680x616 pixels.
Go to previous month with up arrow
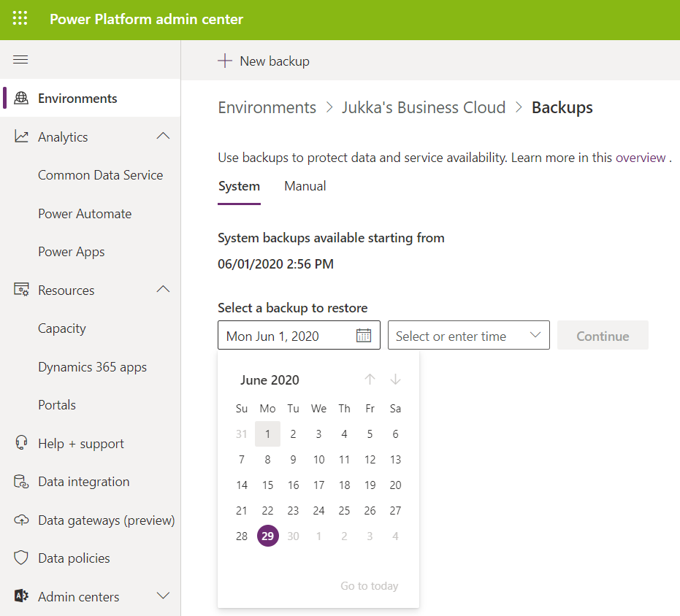pos(370,380)
